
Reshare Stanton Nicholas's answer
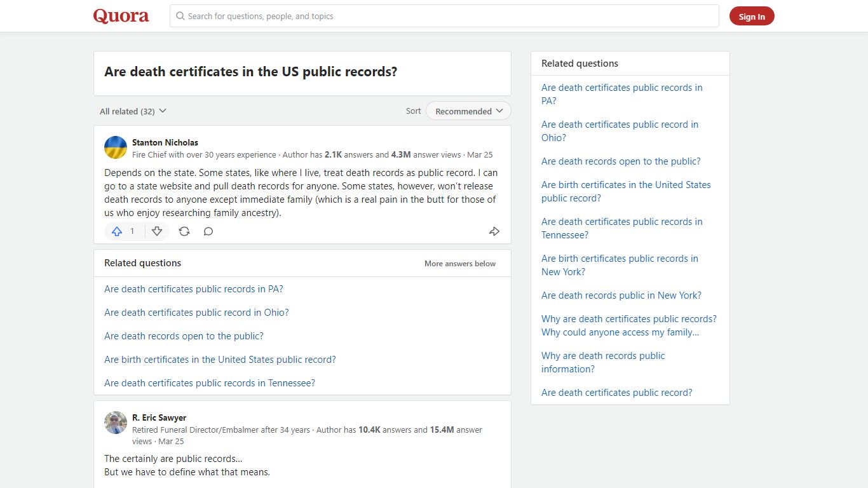coord(184,231)
